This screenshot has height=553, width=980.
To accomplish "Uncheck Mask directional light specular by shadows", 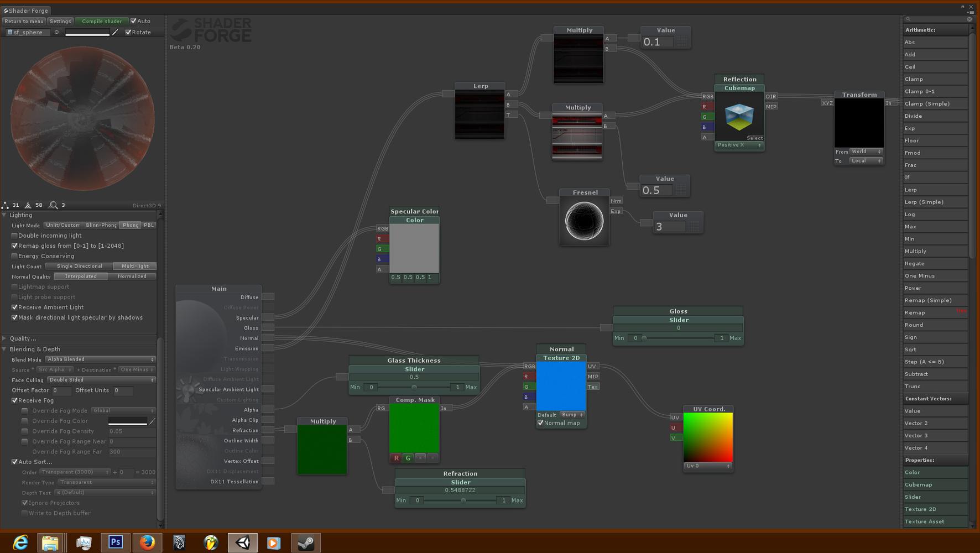I will click(x=14, y=317).
